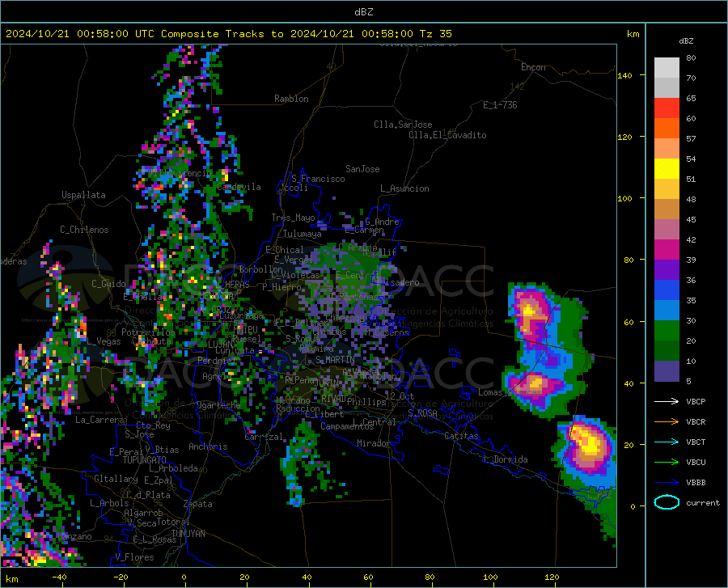
Task: Select the magenta 39 dBZ color swatch
Action: pos(667,250)
